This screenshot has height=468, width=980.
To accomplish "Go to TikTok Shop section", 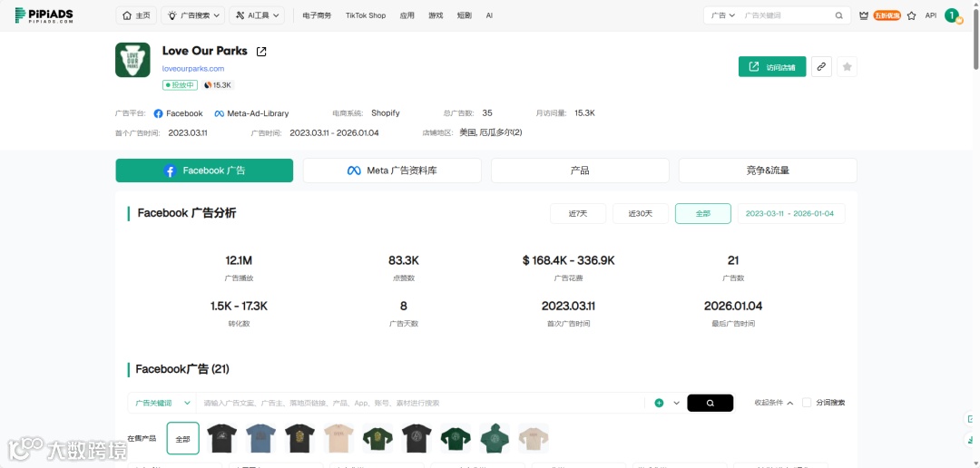I will pos(366,15).
